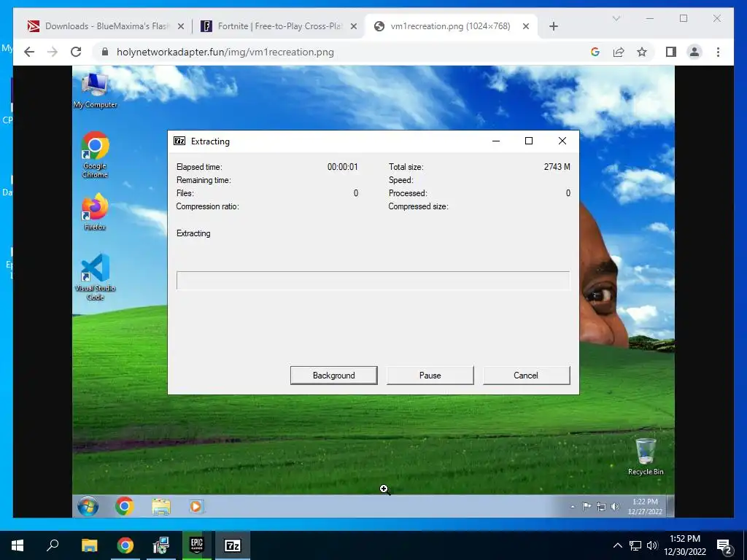
Task: Open the Chrome profile avatar
Action: tap(694, 52)
